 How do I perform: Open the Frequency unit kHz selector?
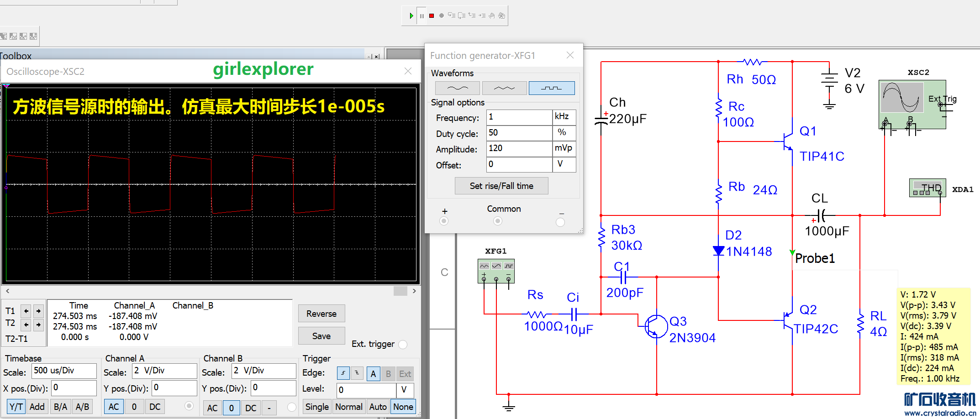pyautogui.click(x=564, y=117)
